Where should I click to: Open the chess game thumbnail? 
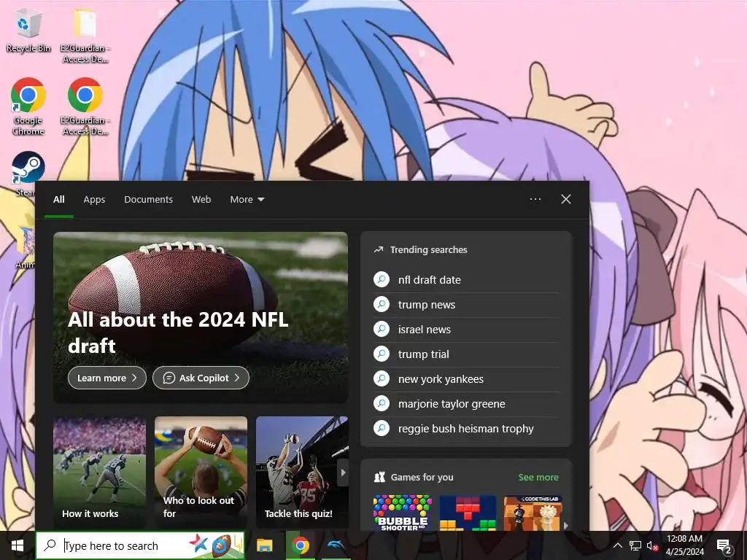pyautogui.click(x=533, y=513)
